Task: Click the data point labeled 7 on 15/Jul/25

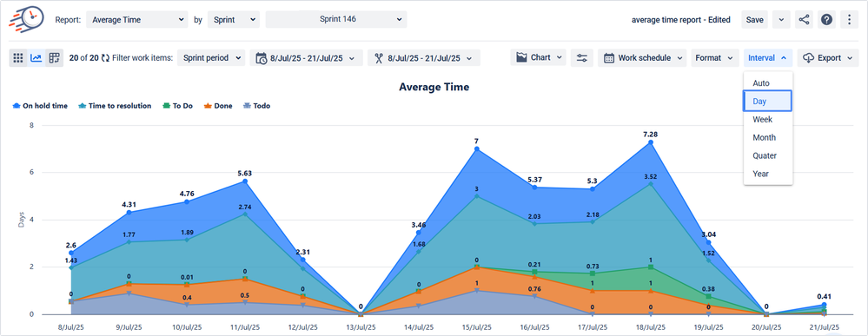Action: click(x=477, y=149)
